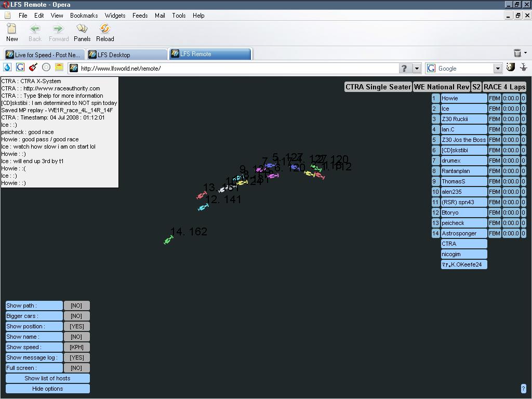This screenshot has height=399, width=532.
Task: Click spectator nicogim entry
Action: coord(463,254)
